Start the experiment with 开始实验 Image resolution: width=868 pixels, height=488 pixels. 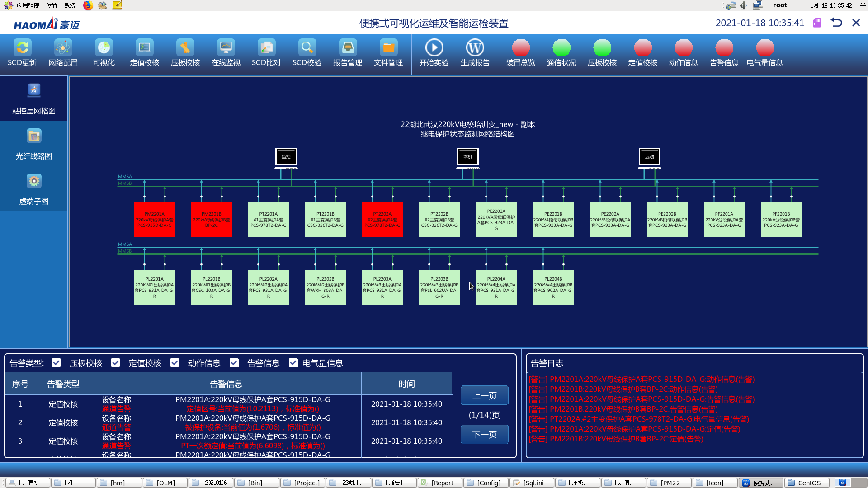[x=434, y=48]
